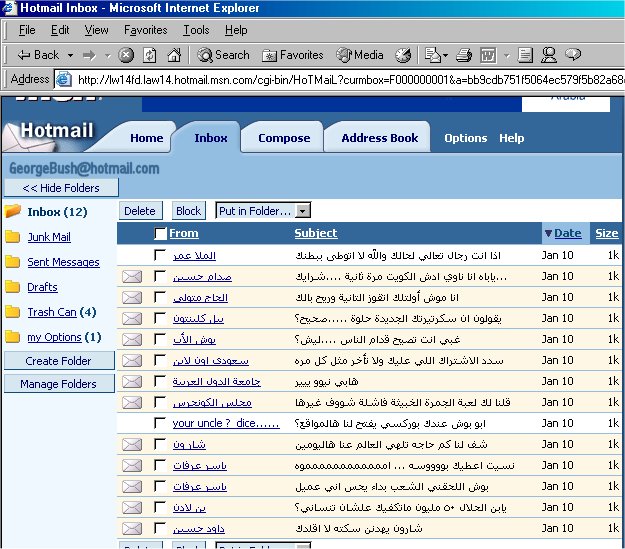Click the Drafts folder icon
This screenshot has width=625, height=549.
(13, 287)
